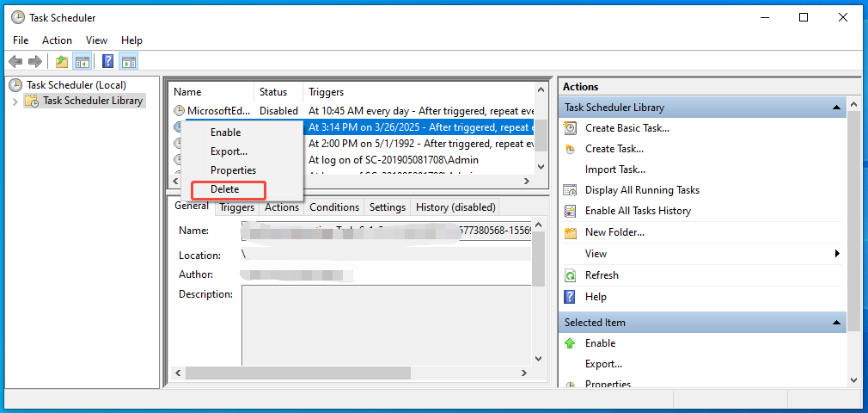
Task: Switch to the General tab
Action: tap(192, 206)
